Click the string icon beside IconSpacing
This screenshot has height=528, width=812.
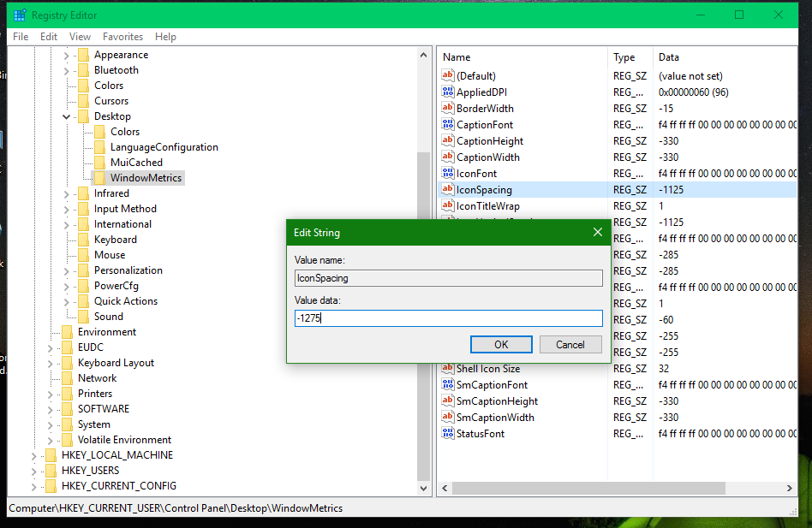pos(447,189)
